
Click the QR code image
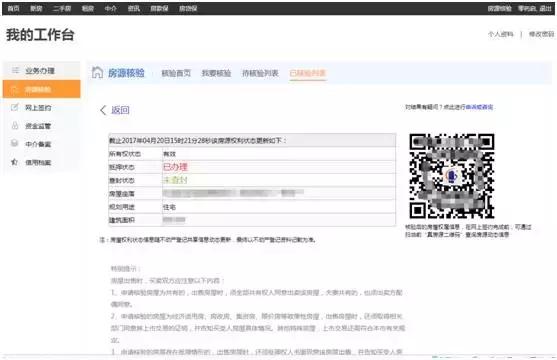point(452,176)
